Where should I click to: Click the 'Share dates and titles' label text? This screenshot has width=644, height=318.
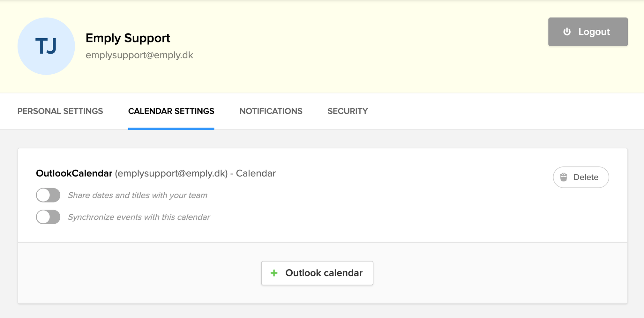pyautogui.click(x=138, y=195)
